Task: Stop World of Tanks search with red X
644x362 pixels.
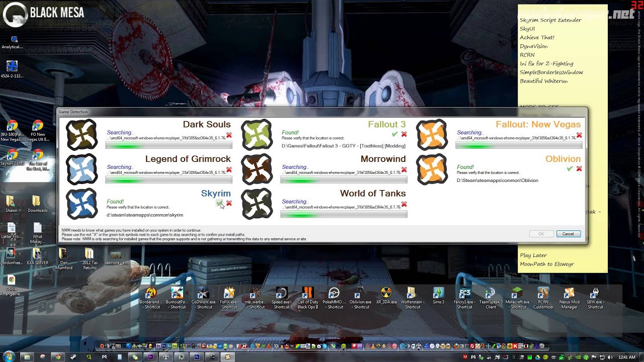Action: point(404,204)
